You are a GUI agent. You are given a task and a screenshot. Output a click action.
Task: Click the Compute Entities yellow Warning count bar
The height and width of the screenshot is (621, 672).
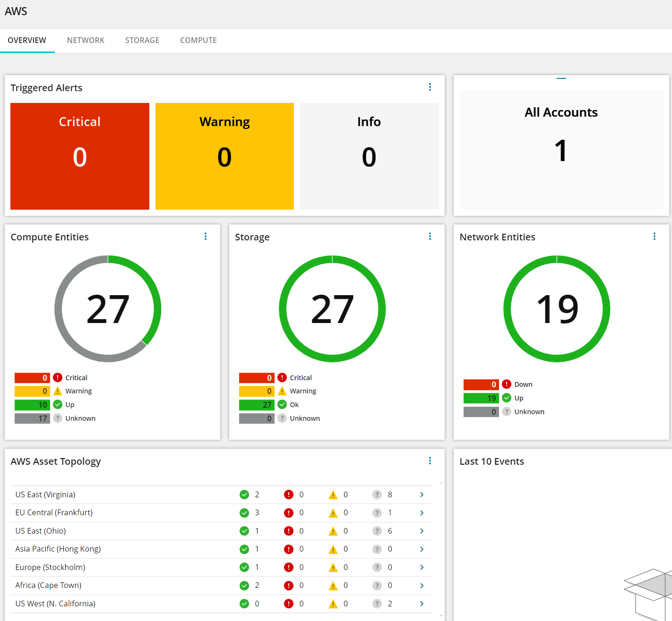click(32, 391)
